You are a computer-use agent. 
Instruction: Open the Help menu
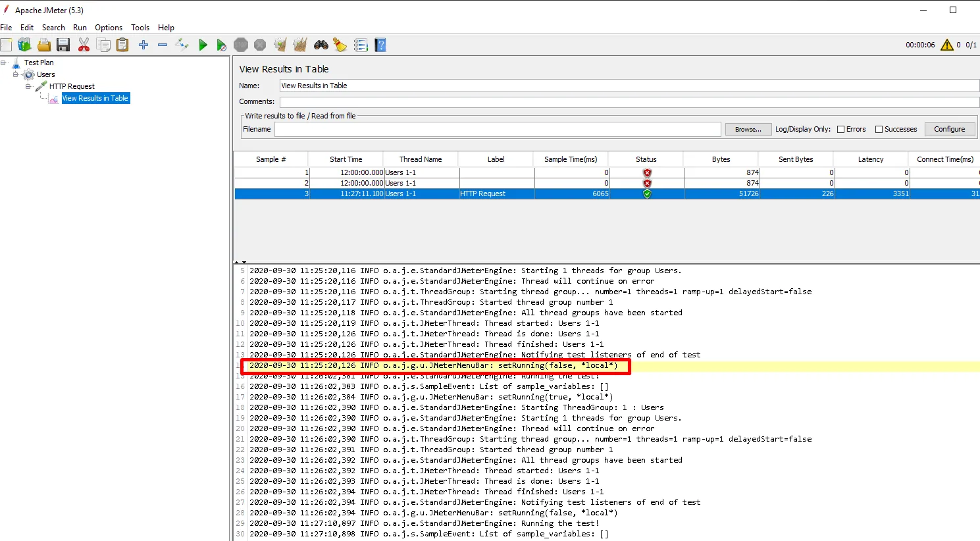coord(166,28)
